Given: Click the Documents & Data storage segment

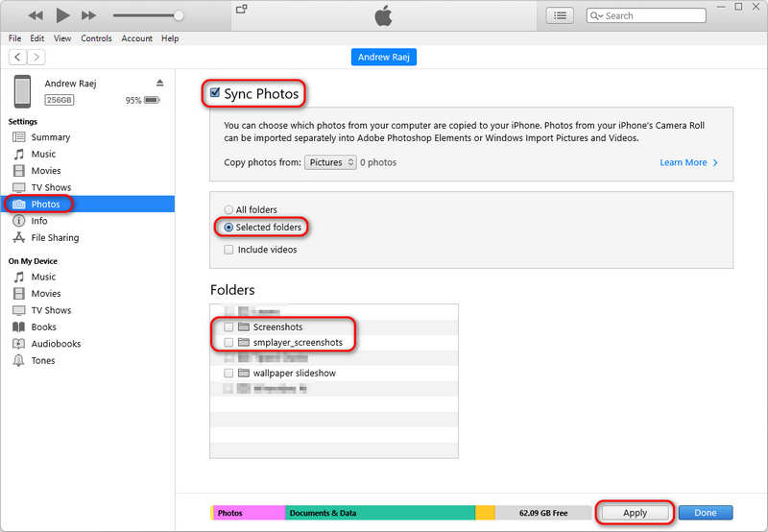Looking at the screenshot, I should 380,513.
